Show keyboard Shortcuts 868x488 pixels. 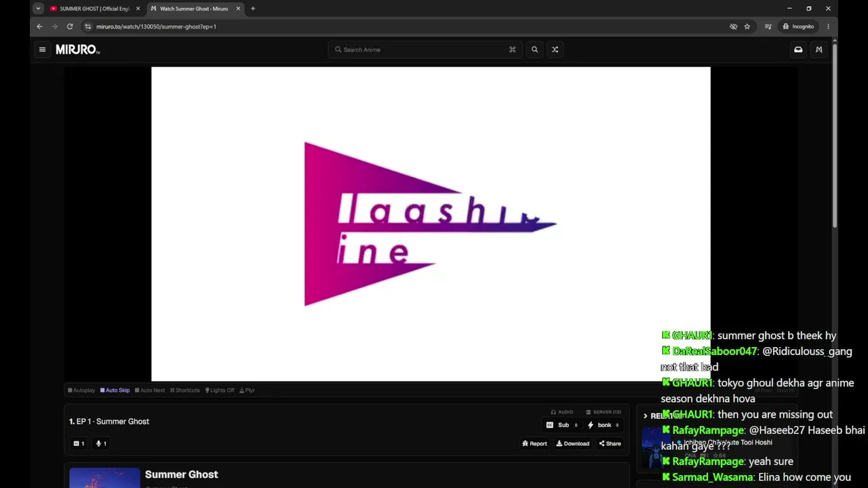185,390
